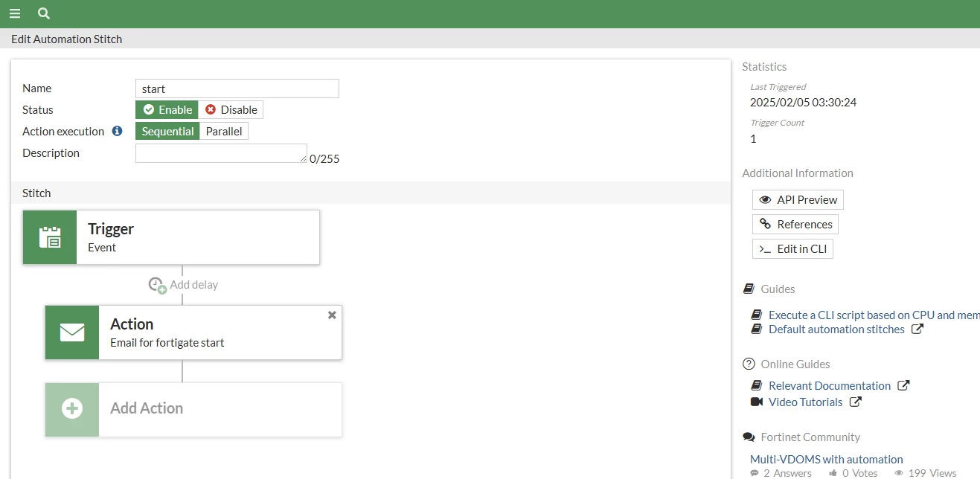Open the hamburger navigation menu
The height and width of the screenshot is (479, 980).
15,13
